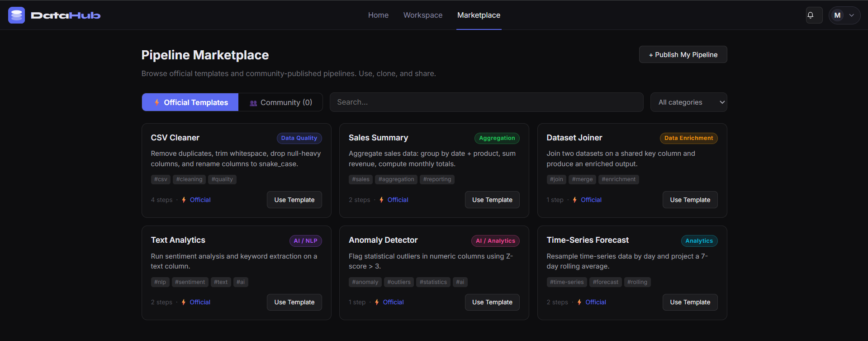The width and height of the screenshot is (868, 341).
Task: Click the Aggregation category badge
Action: 497,138
